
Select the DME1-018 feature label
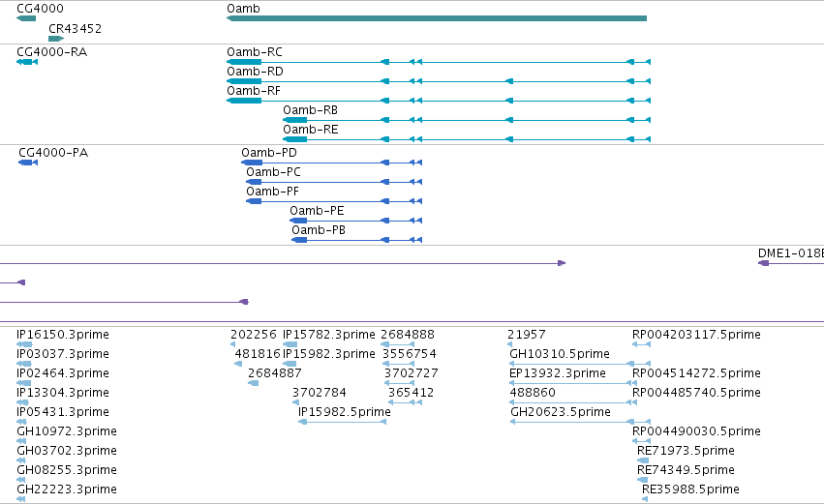tap(791, 253)
